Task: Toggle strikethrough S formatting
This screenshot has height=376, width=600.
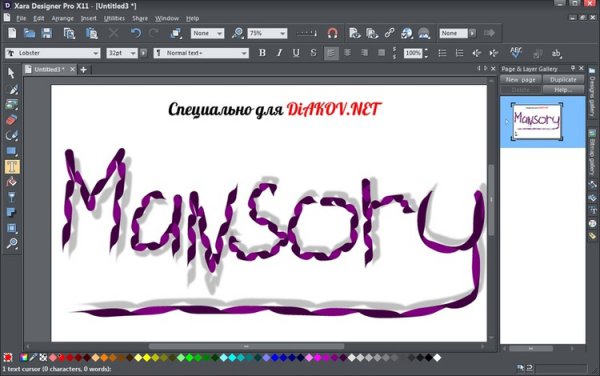Action: [x=313, y=53]
